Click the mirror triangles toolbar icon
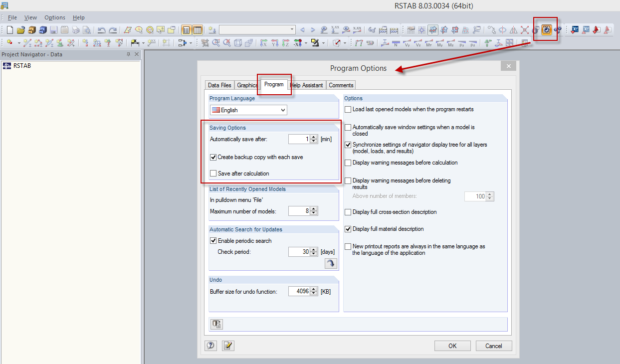Image resolution: width=620 pixels, height=364 pixels. pos(514,30)
